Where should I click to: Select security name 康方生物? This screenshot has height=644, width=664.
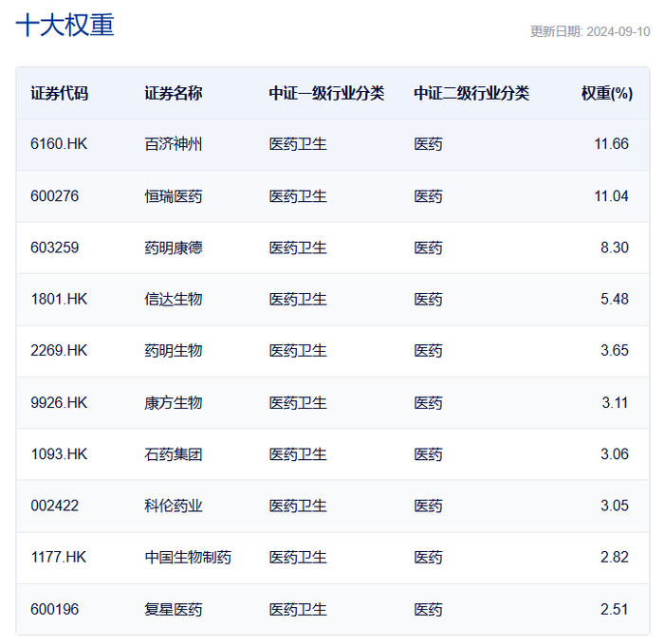174,403
